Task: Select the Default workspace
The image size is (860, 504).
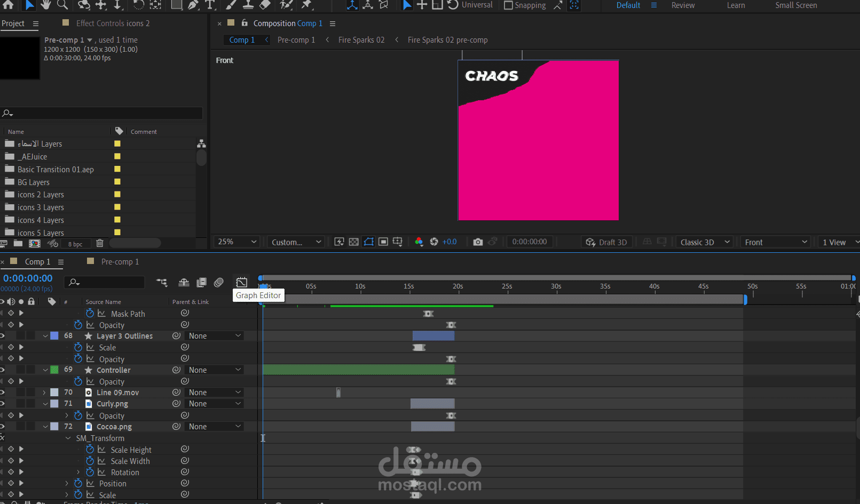Action: pos(628,5)
